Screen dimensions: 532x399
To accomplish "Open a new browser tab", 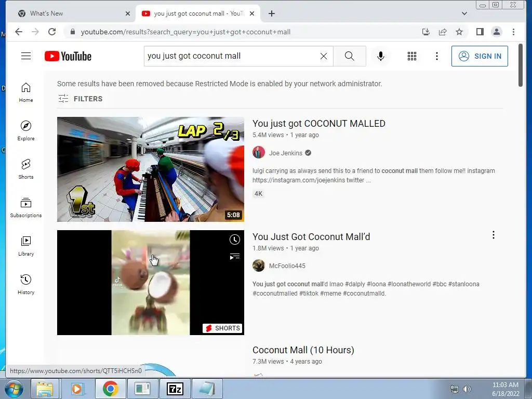I will pyautogui.click(x=271, y=14).
